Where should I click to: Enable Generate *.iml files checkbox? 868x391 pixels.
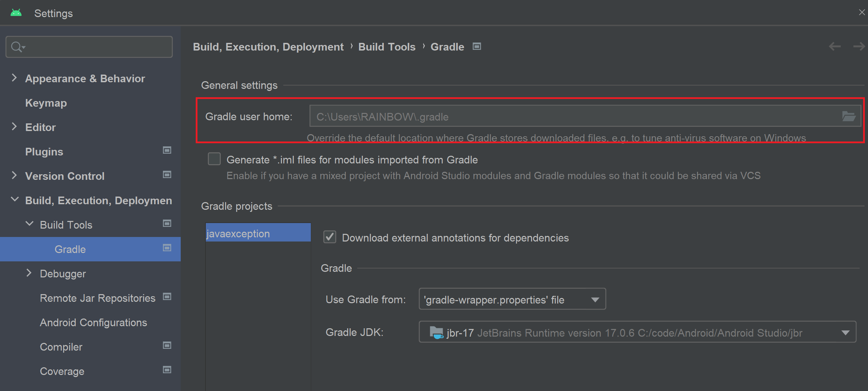(x=214, y=159)
